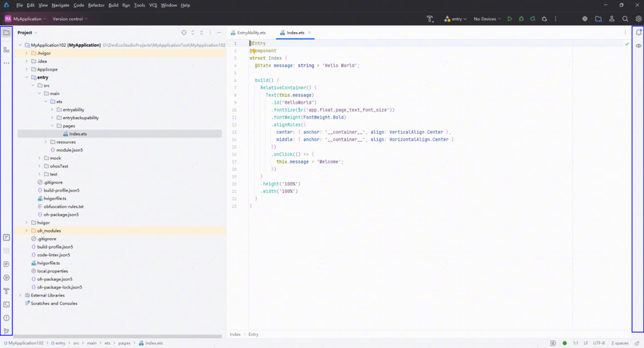Collapse the pages folder in project tree
This screenshot has height=348, width=644.
52,126
